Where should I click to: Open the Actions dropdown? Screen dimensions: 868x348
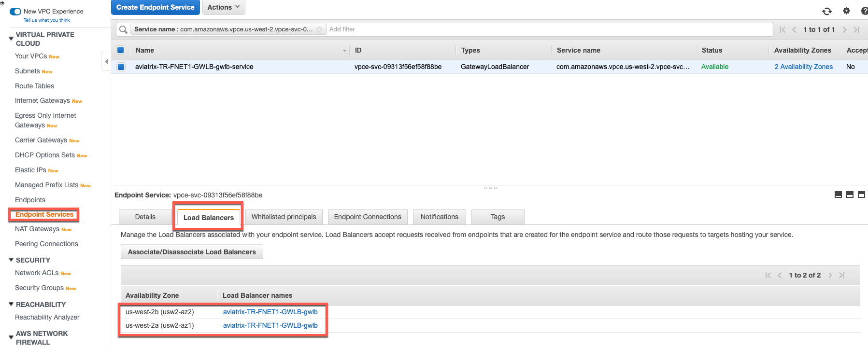pyautogui.click(x=224, y=7)
